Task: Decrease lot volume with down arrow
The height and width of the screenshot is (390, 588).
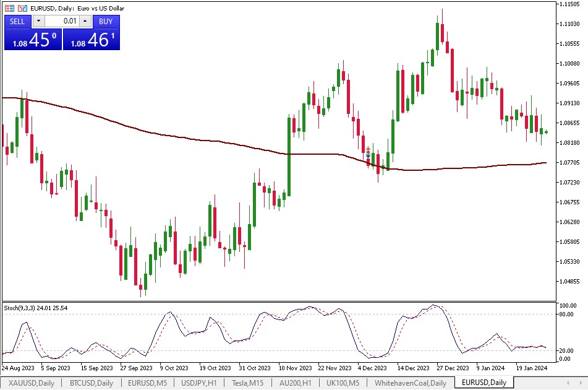Action: [x=38, y=21]
